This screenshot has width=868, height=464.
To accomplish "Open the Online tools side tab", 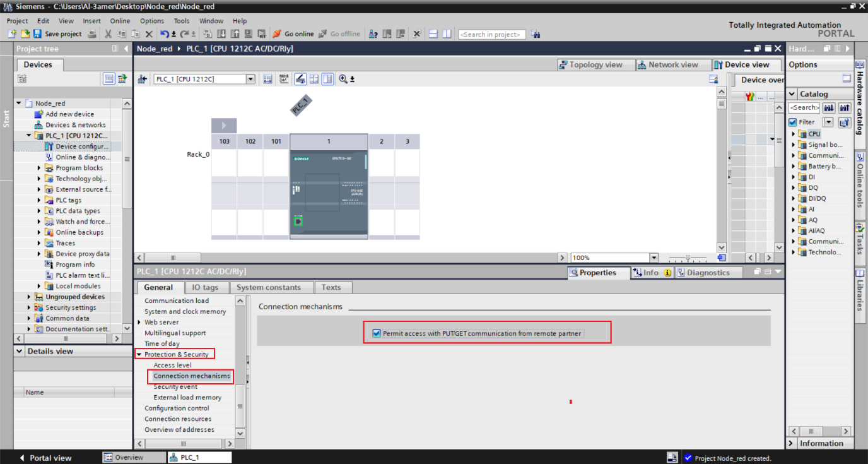I will click(x=860, y=185).
